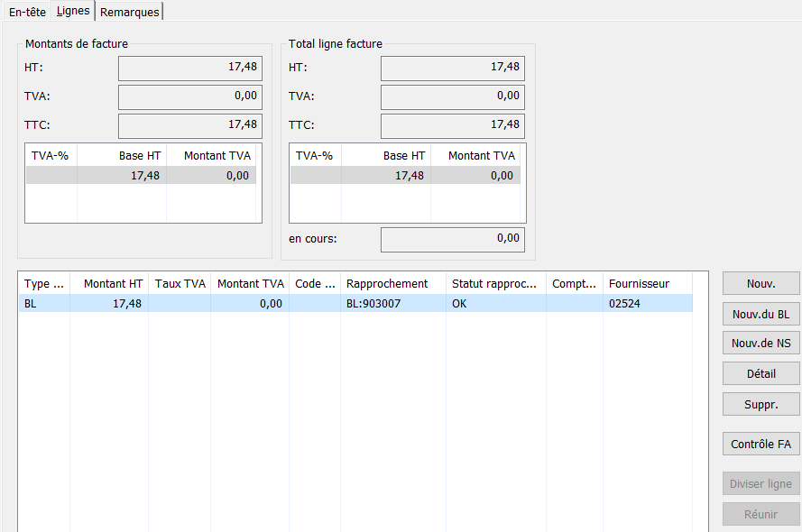Click the 17,48 Montant HT cell in line row
This screenshot has width=802, height=532.
(109, 304)
